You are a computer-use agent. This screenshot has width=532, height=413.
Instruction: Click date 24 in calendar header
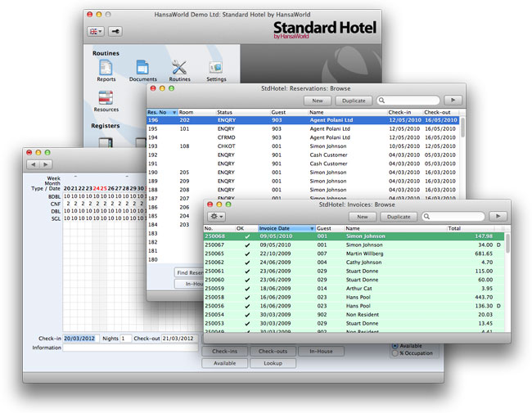coord(97,189)
